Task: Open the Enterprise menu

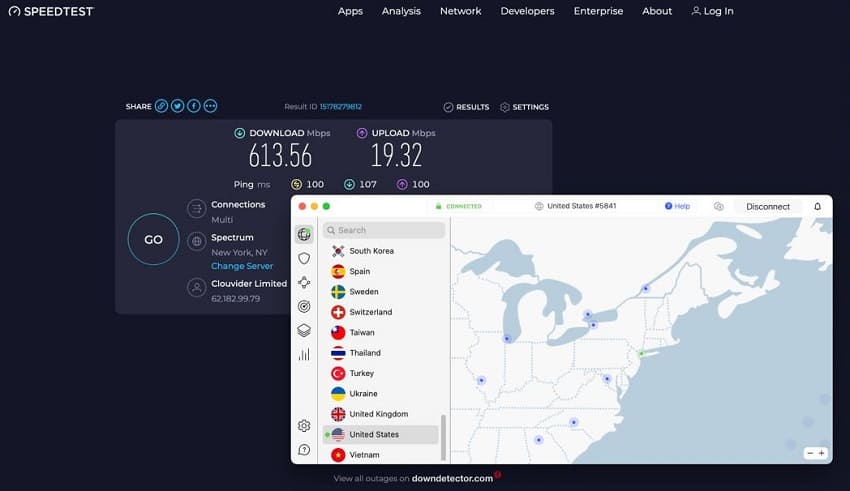Action: [598, 11]
